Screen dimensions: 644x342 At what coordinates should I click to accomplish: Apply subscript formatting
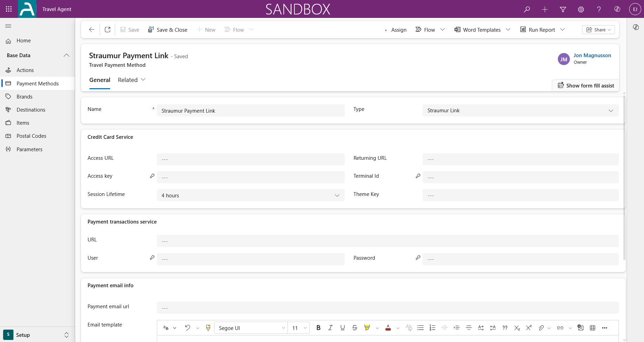click(x=517, y=328)
